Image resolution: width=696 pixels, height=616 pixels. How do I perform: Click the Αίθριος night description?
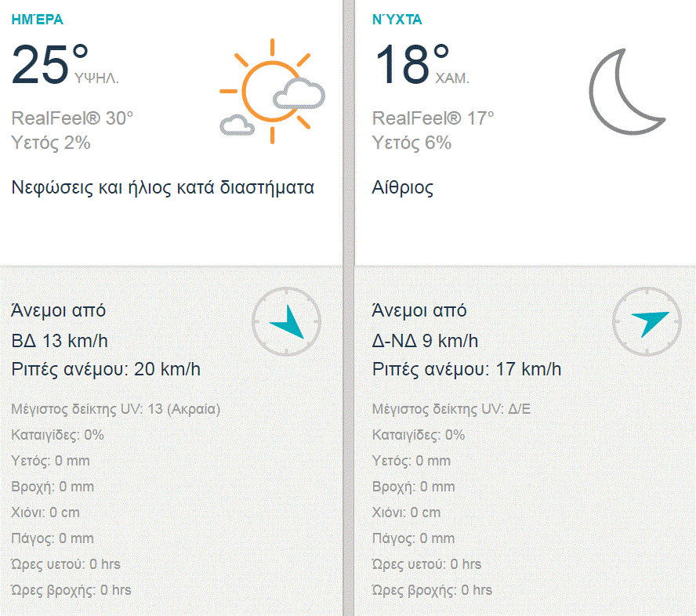(403, 188)
